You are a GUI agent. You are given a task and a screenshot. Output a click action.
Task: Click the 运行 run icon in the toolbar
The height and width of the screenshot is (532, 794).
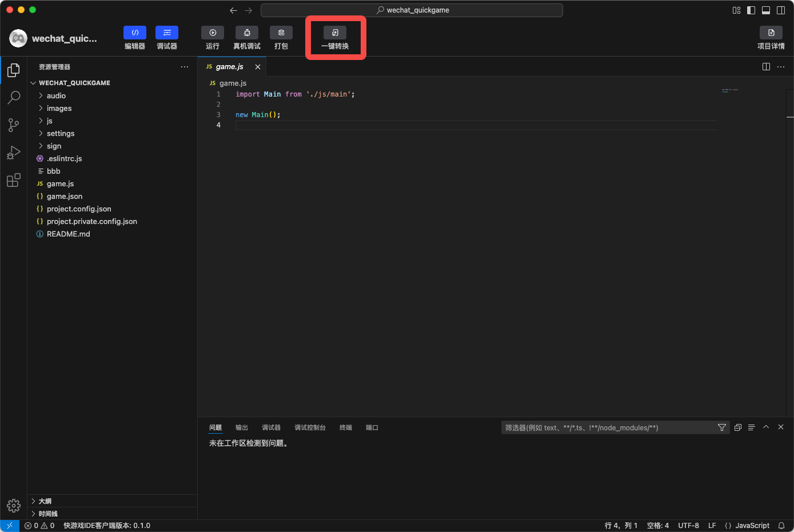pos(213,33)
